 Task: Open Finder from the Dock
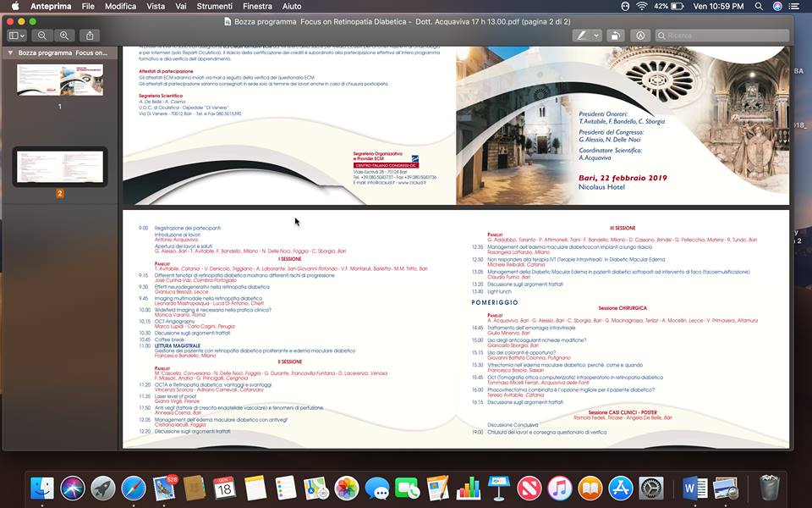(x=42, y=488)
